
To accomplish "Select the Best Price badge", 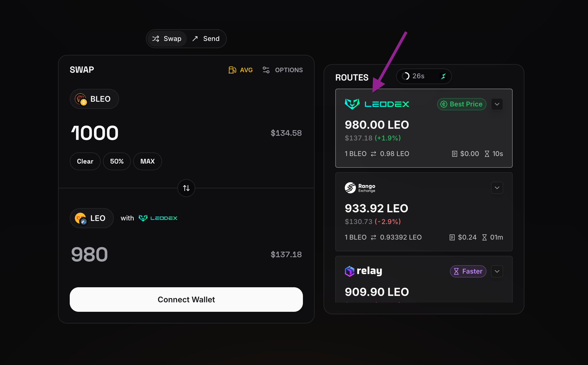I will pos(462,104).
